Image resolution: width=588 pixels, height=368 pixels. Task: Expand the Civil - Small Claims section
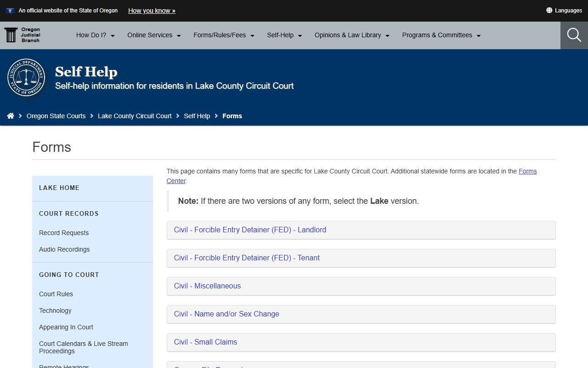(361, 342)
